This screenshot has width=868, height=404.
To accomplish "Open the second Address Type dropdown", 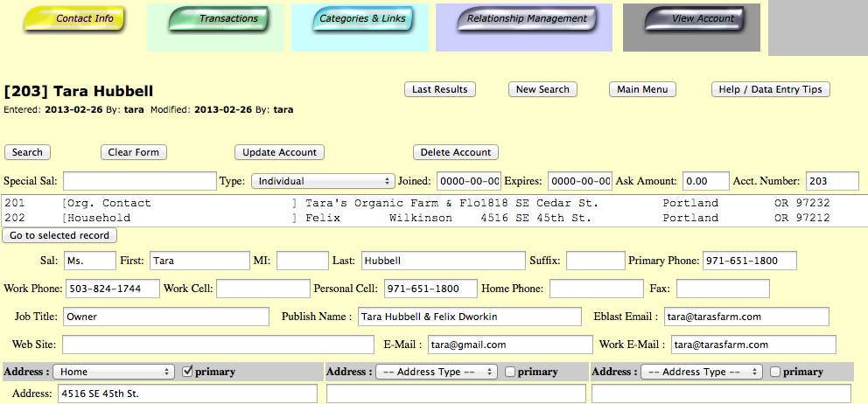I will 435,372.
